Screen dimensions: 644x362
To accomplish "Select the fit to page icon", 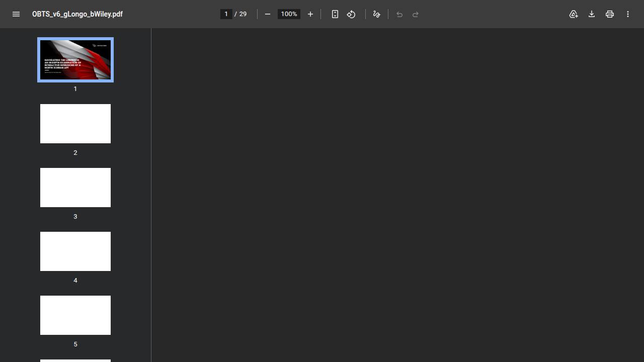I will 335,14.
